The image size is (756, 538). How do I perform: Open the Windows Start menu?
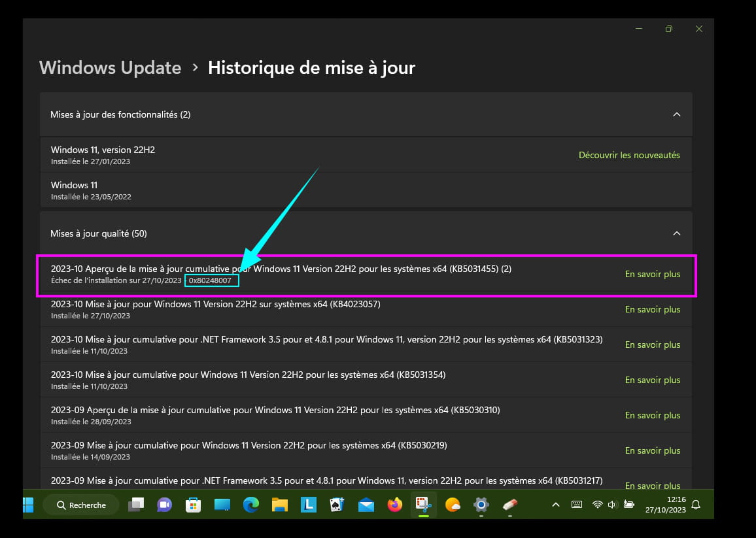pyautogui.click(x=28, y=505)
